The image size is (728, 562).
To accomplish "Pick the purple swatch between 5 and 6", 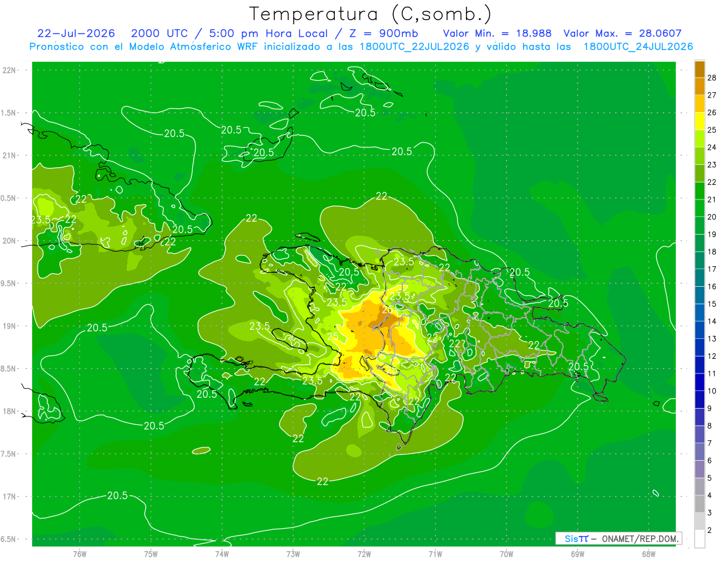I will coord(699,469).
